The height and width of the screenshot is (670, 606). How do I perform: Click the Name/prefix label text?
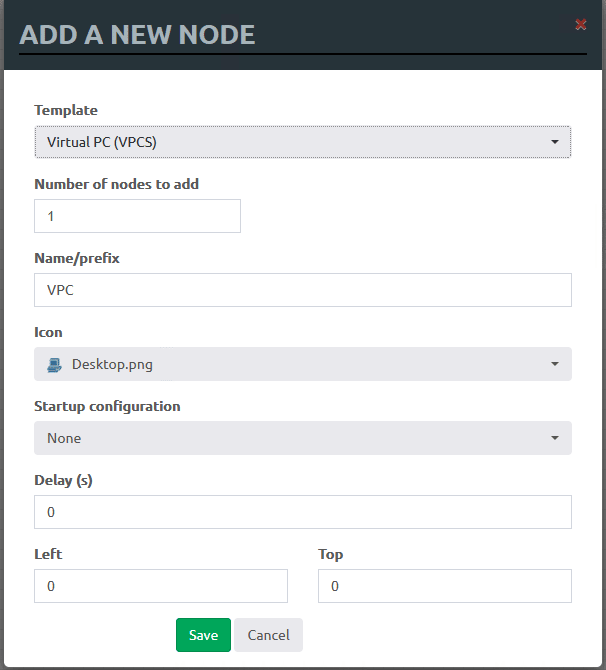tap(77, 258)
